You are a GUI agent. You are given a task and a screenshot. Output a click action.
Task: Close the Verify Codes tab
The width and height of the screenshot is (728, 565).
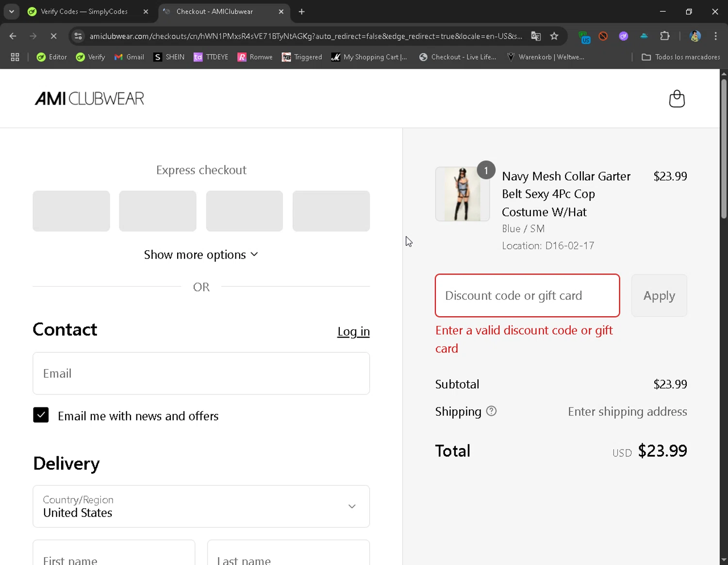coord(146,12)
